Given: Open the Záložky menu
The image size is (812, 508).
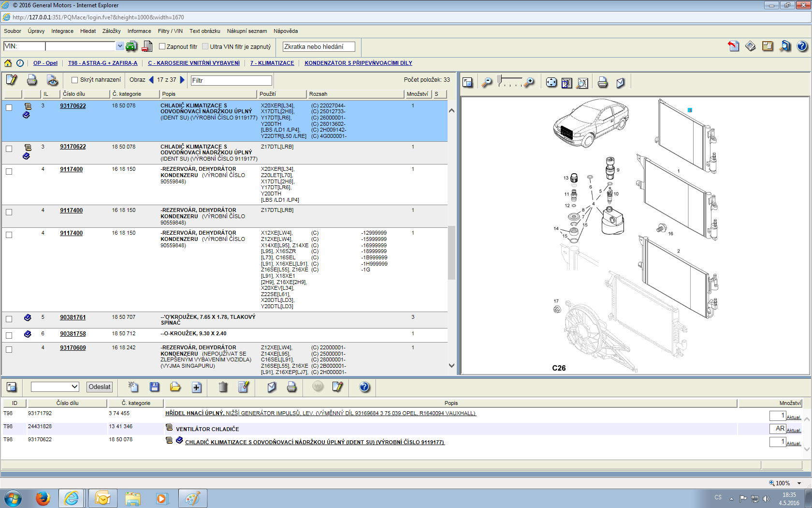Looking at the screenshot, I should (111, 31).
